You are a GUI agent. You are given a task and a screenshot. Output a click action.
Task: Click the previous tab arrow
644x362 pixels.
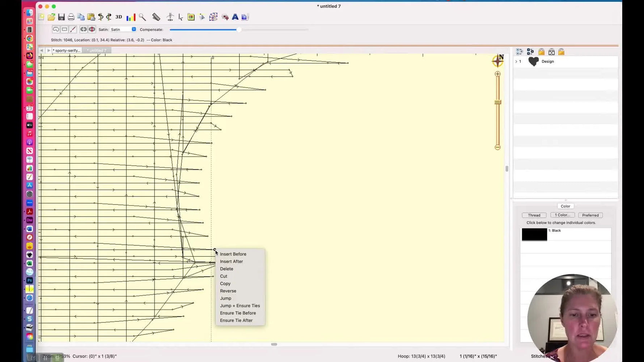(x=42, y=50)
